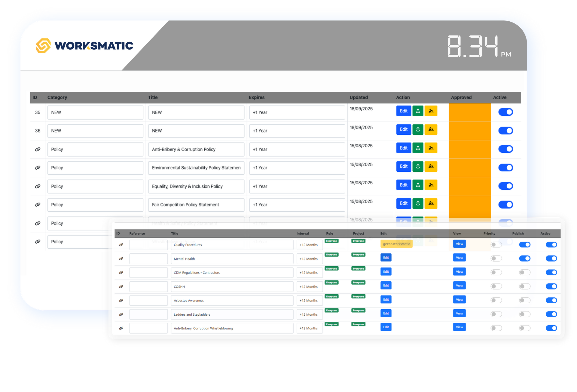Screen dimensions: 577x392
Task: Enable Publish toggle for CDM Regulations - Contractors
Action: point(524,272)
